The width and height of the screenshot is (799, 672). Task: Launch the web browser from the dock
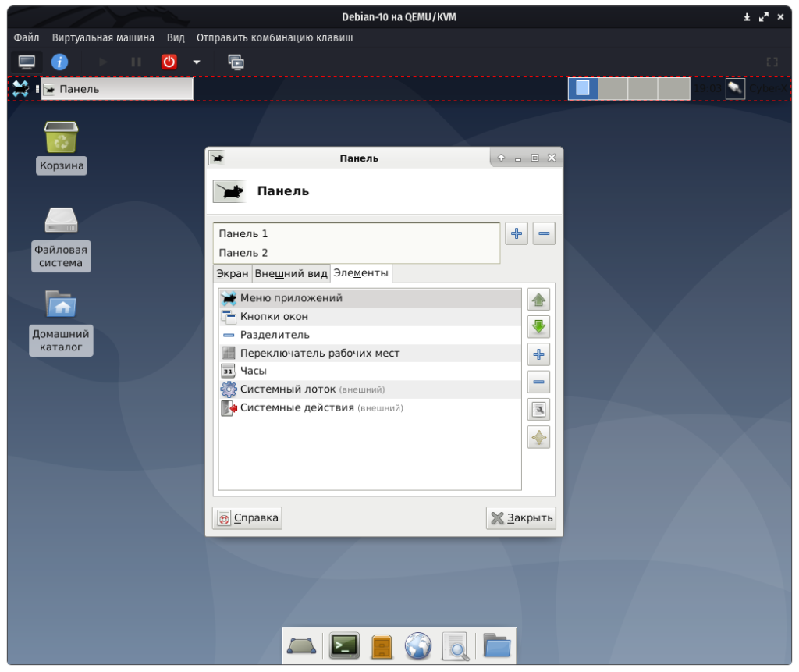coord(418,645)
